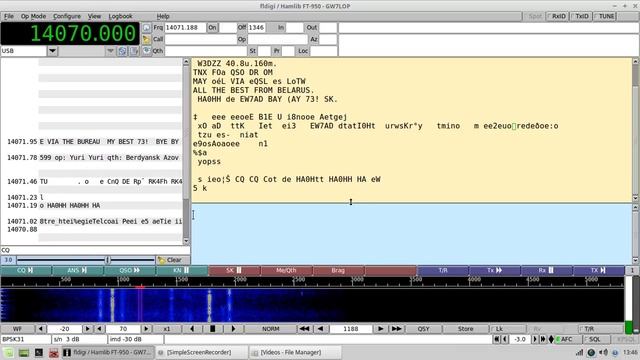
Task: Step cursor frequency down from 1188
Action: point(320,329)
